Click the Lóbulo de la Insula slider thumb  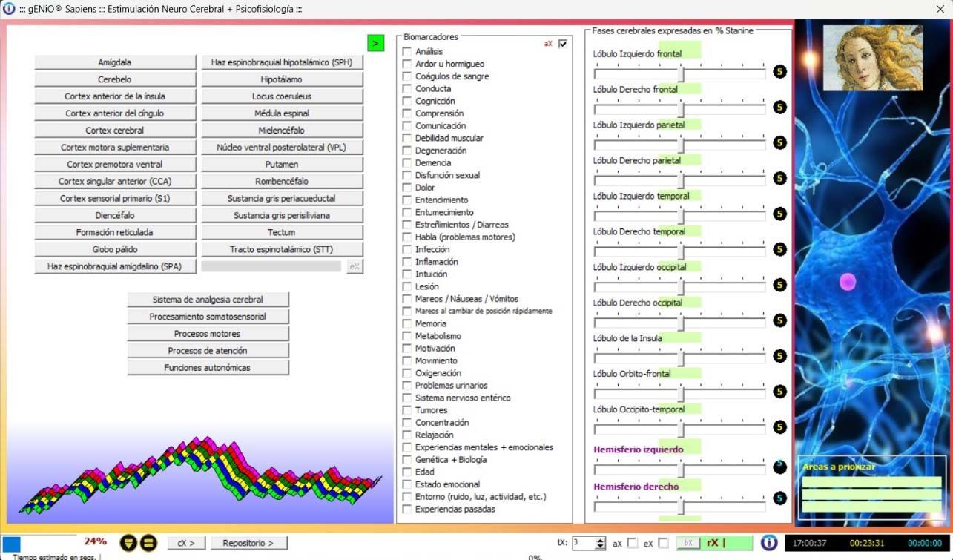point(680,358)
